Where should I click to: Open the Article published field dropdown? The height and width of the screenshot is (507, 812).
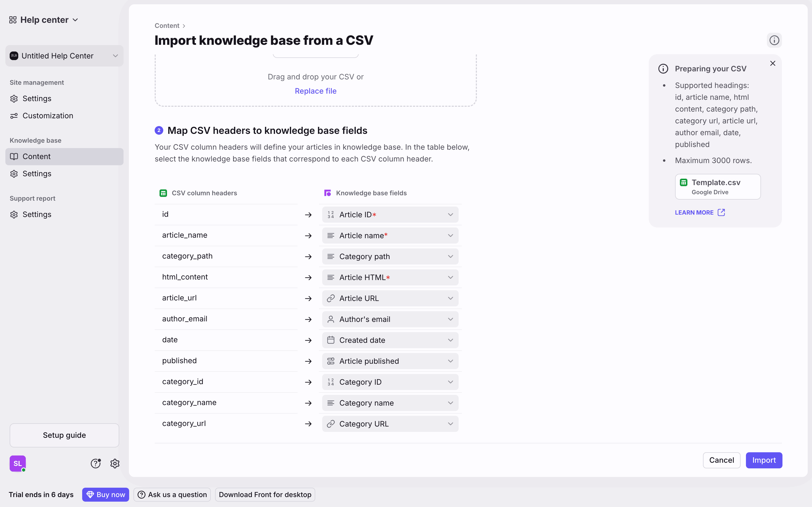[x=390, y=361]
